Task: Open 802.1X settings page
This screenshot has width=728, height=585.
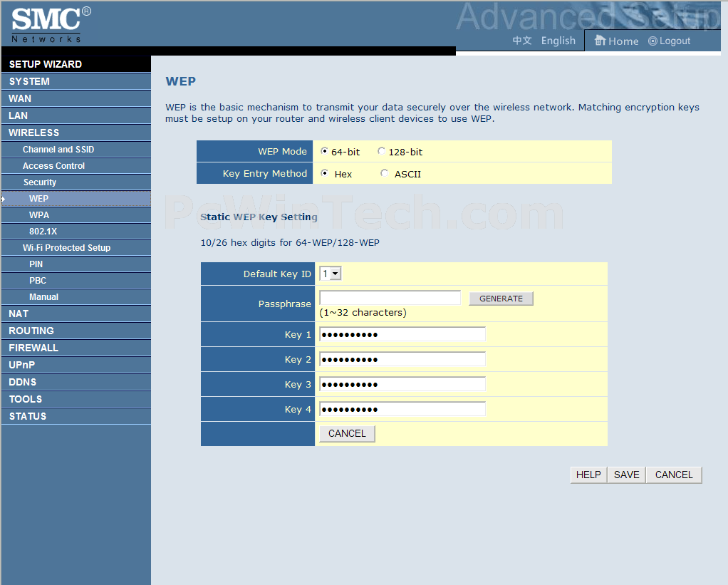Action: click(76, 231)
